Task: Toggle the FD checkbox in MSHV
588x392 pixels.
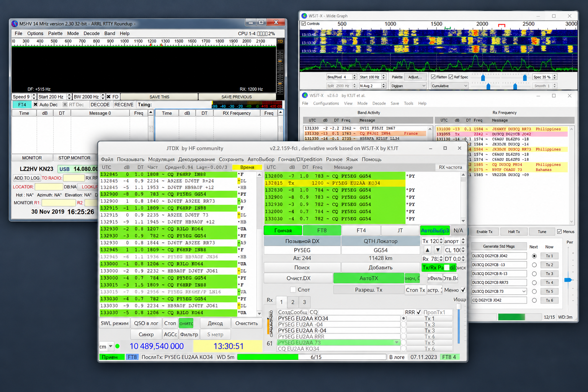Action: tap(108, 97)
